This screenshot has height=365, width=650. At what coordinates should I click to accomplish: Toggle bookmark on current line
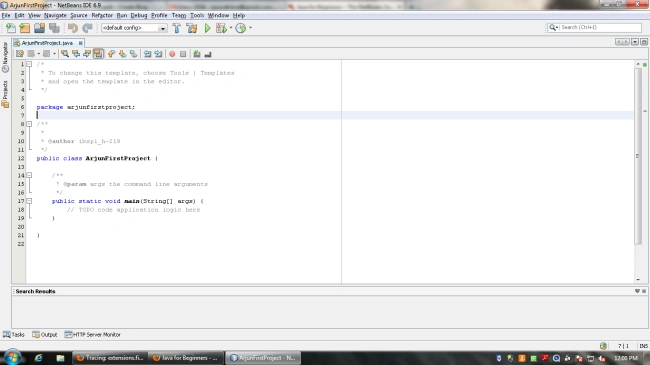click(133, 54)
